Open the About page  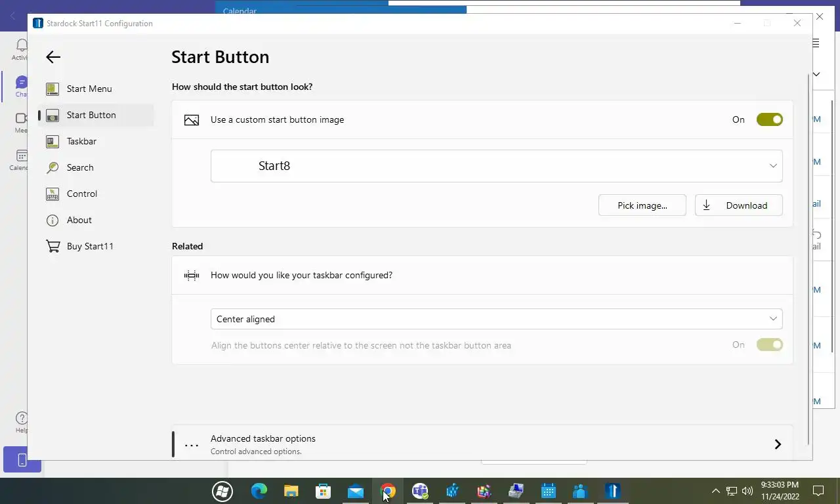[x=96, y=220]
